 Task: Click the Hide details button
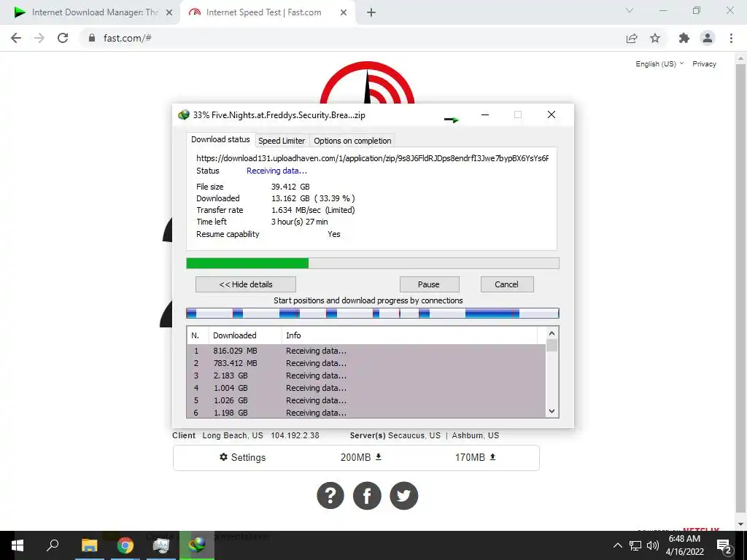246,284
